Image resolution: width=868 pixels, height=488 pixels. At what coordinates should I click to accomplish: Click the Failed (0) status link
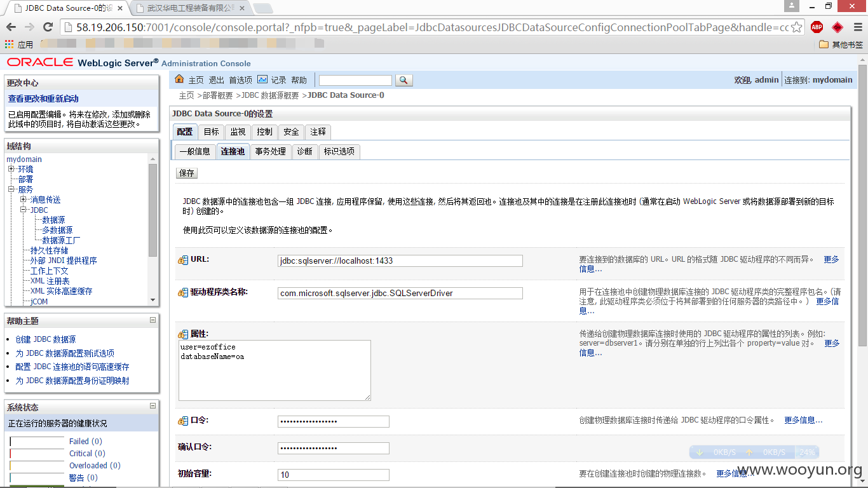85,441
